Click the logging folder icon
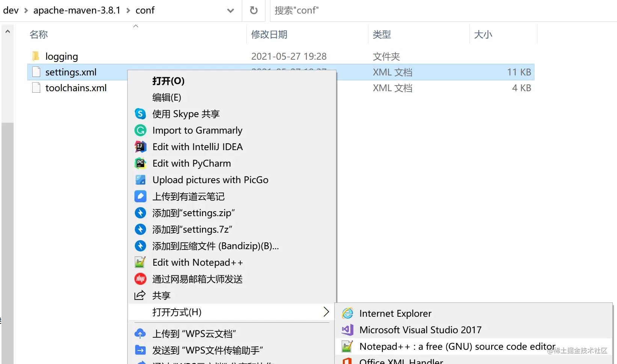 pos(36,56)
